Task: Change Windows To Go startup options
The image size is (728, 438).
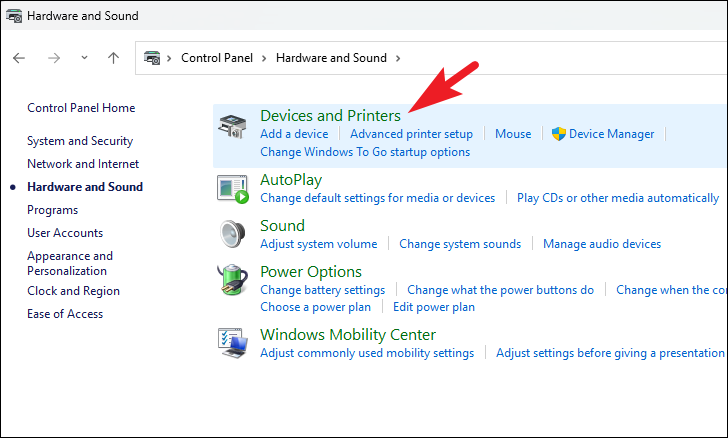Action: (365, 152)
